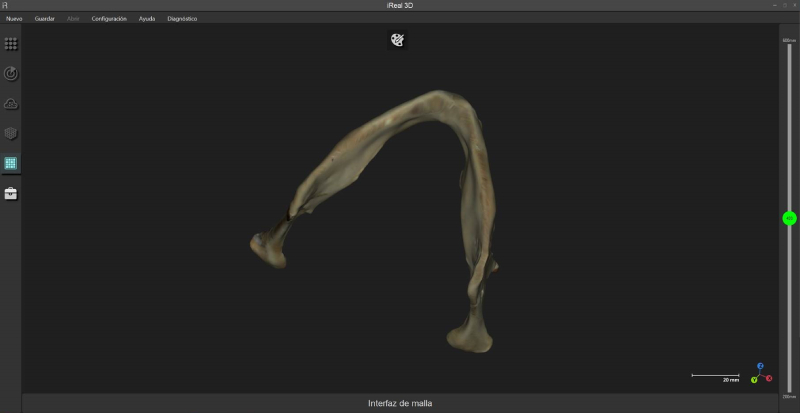Viewport: 800px width, 413px height.
Task: Open the Diagnóstico menu
Action: 182,19
